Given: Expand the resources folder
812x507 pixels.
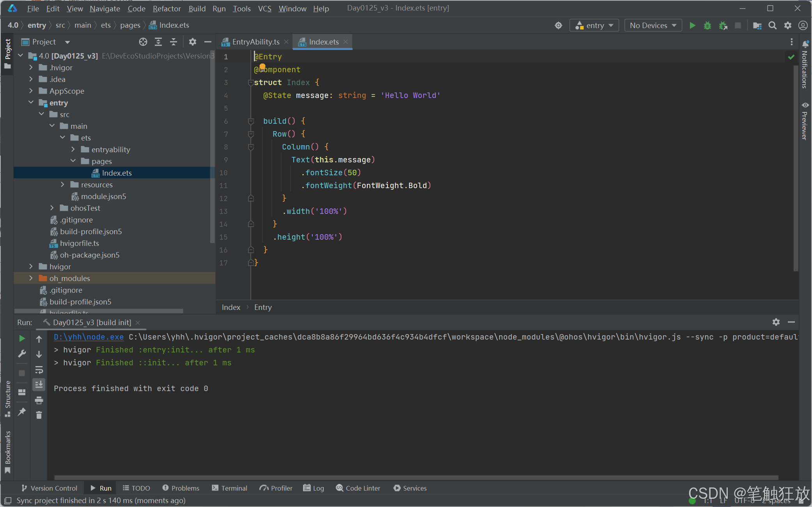Looking at the screenshot, I should pos(62,185).
